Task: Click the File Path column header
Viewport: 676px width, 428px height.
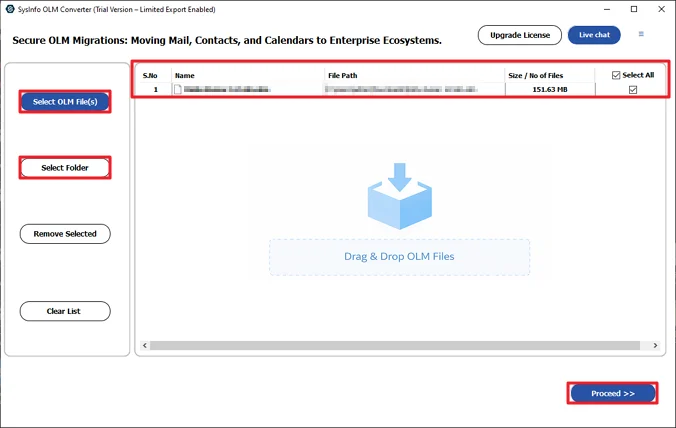Action: click(x=343, y=75)
